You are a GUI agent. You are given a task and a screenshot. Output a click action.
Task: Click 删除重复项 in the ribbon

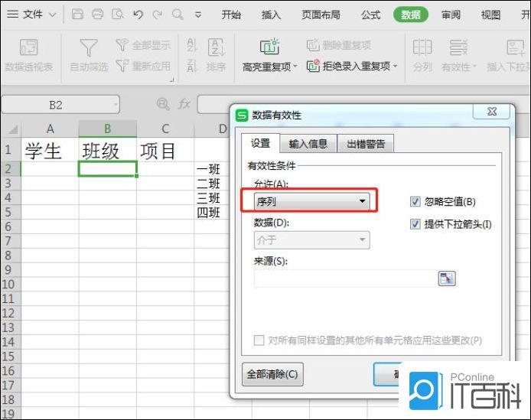click(x=339, y=44)
